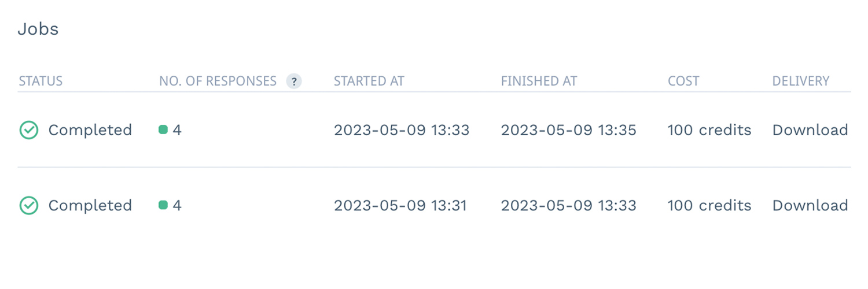868x289 pixels.
Task: Click the COST column header
Action: [683, 81]
